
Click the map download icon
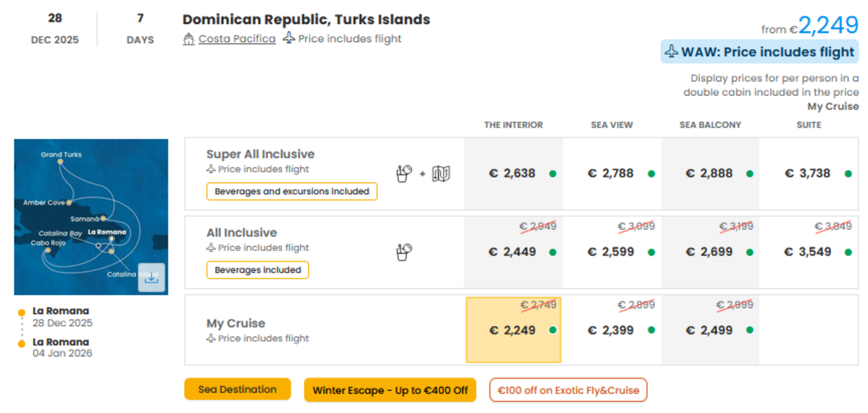click(151, 278)
